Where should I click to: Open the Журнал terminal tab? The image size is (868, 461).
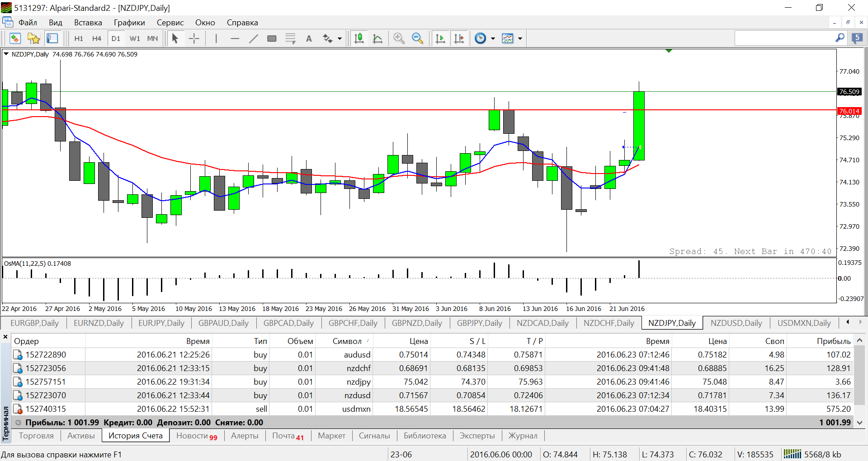point(523,436)
